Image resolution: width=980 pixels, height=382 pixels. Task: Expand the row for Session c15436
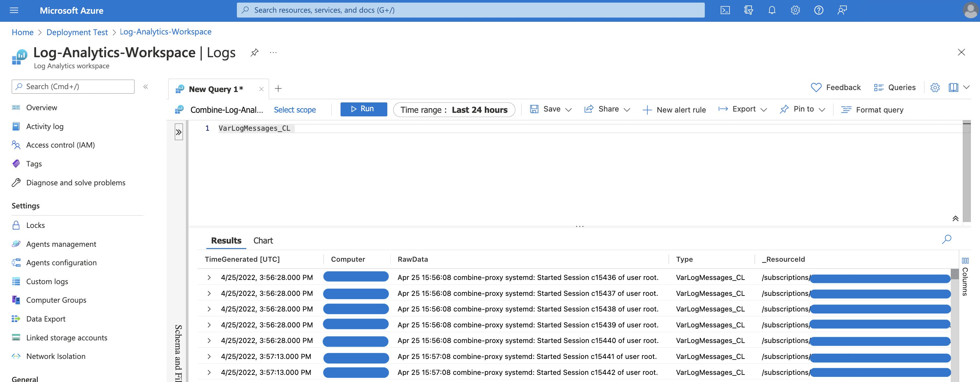[x=209, y=277]
